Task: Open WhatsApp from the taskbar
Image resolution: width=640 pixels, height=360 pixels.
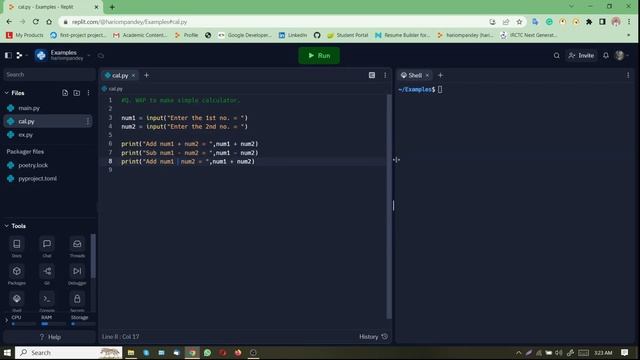Action: 207,353
